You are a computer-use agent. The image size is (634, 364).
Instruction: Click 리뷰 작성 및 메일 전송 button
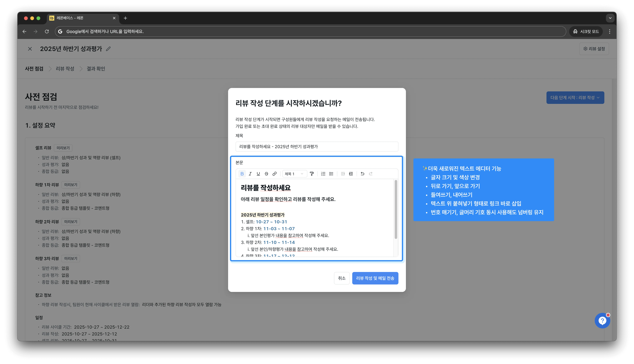375,278
